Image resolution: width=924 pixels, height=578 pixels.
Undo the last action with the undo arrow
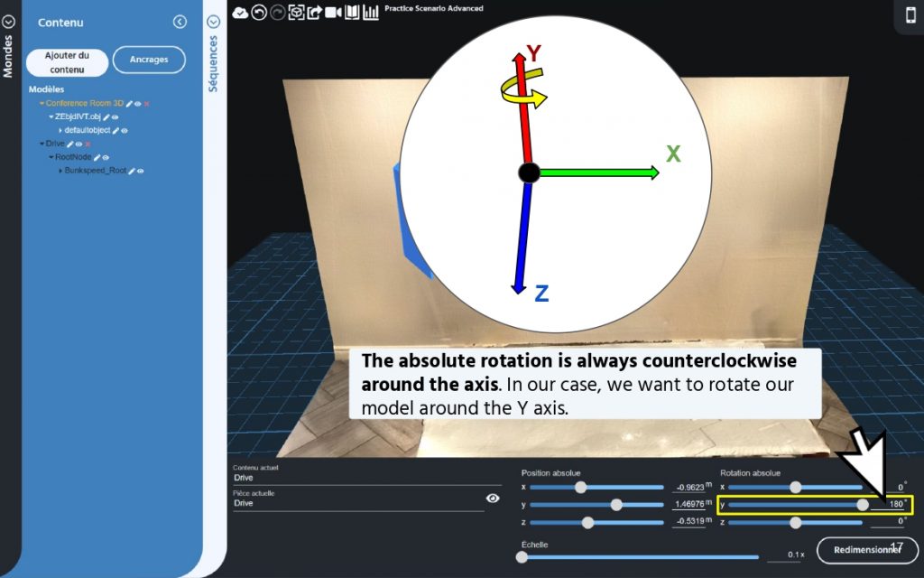pyautogui.click(x=259, y=13)
